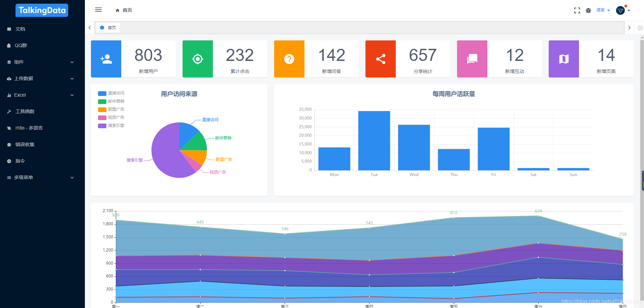Click the Tue bar in weekly chart
The image size is (644, 308).
(x=374, y=141)
